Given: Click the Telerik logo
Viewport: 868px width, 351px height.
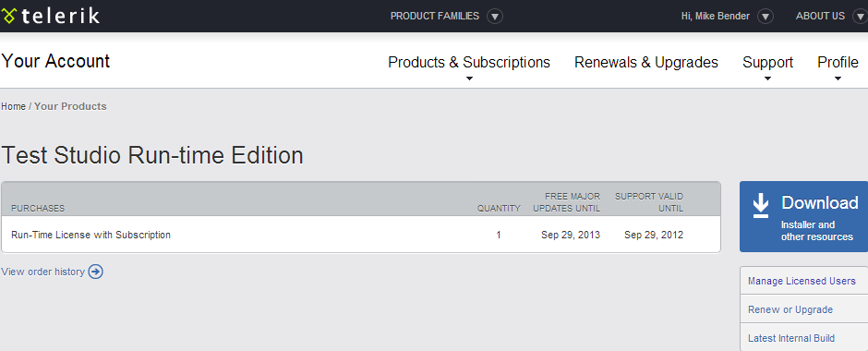Looking at the screenshot, I should point(51,16).
